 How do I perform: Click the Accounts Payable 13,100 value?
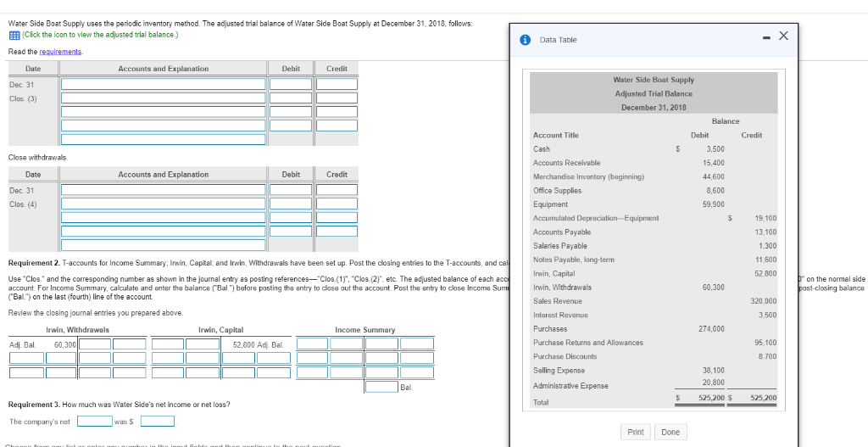pyautogui.click(x=766, y=232)
